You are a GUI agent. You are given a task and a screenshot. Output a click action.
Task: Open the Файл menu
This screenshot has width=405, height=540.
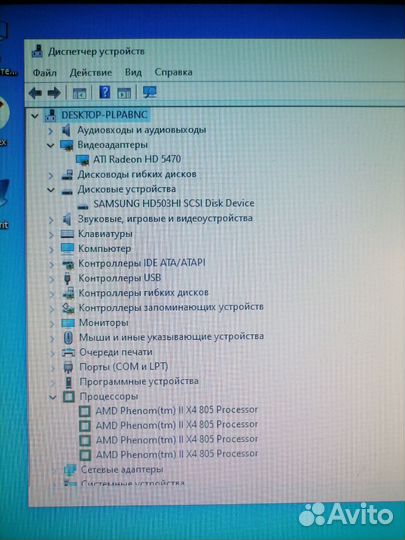[x=44, y=73]
